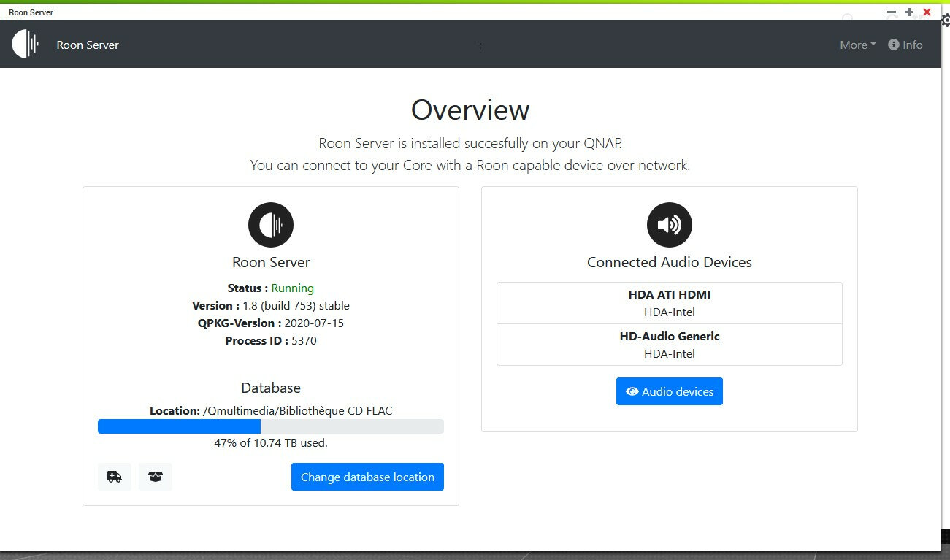This screenshot has height=560, width=950.
Task: Click the database storage usage bar
Action: (x=271, y=426)
